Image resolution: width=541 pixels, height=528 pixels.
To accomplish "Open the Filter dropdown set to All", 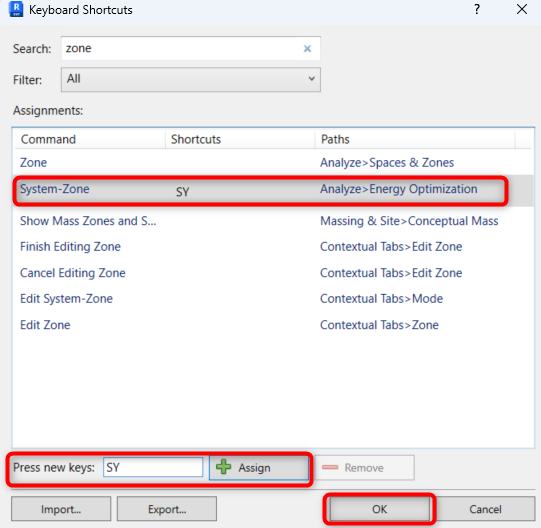I will click(x=191, y=80).
